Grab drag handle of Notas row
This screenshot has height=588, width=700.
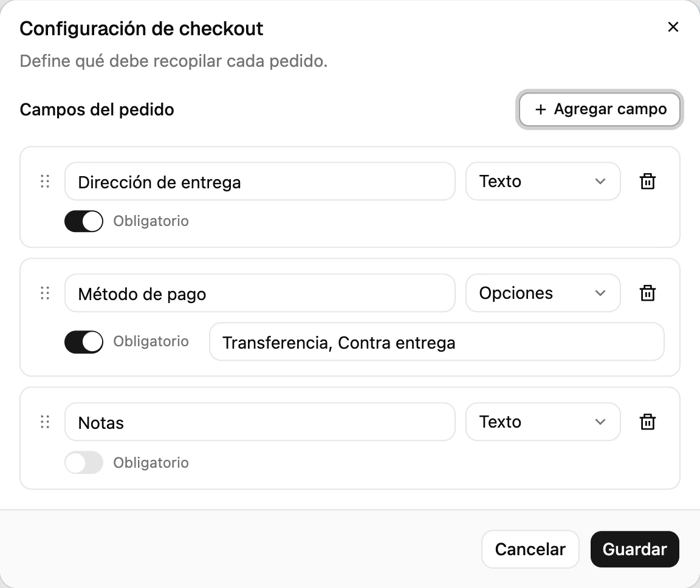click(45, 422)
